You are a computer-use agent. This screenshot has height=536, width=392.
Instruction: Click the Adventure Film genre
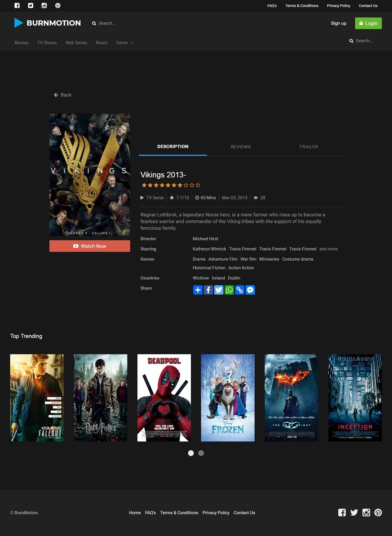(223, 259)
